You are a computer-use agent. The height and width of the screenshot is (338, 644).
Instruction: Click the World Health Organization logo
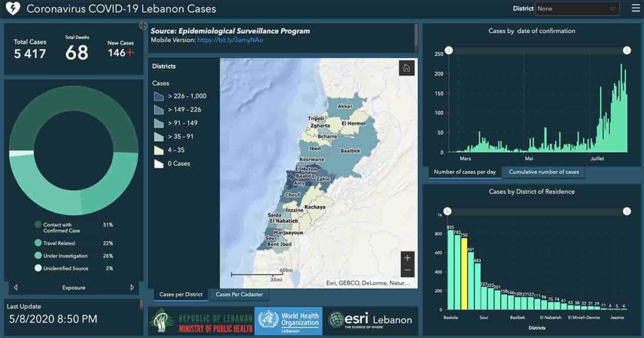(288, 320)
